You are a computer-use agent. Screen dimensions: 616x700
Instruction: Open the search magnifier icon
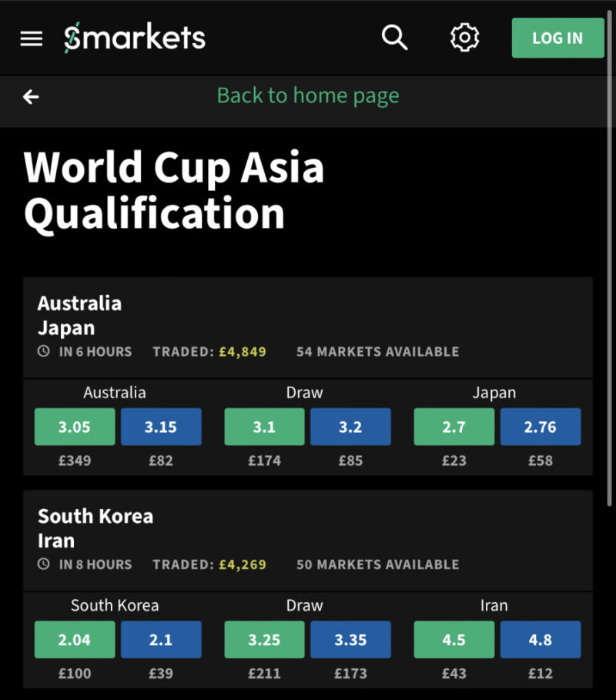[x=394, y=37]
